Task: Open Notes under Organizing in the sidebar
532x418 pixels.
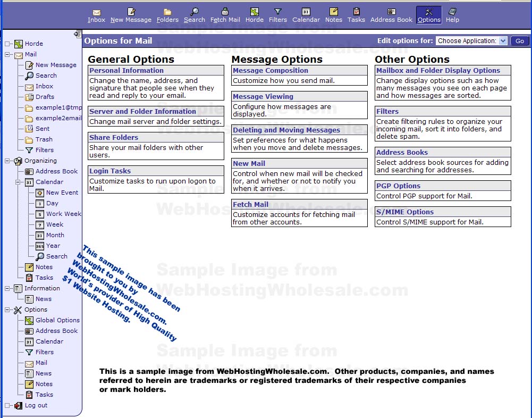Action: [x=44, y=267]
